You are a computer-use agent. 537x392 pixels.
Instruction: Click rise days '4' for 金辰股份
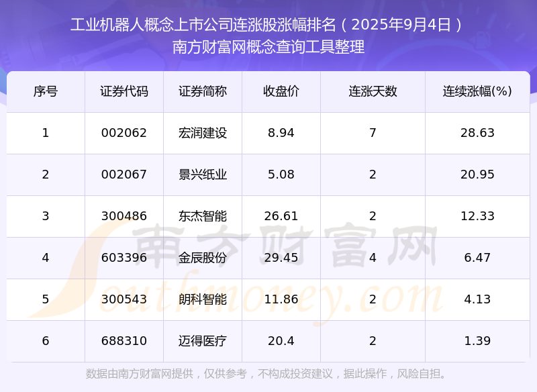(373, 258)
